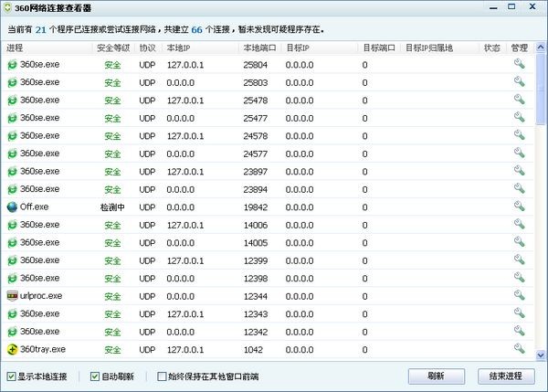Click the manage wrench icon for 360tray.exe
Viewport: 548px width, 392px height.
pyautogui.click(x=519, y=349)
